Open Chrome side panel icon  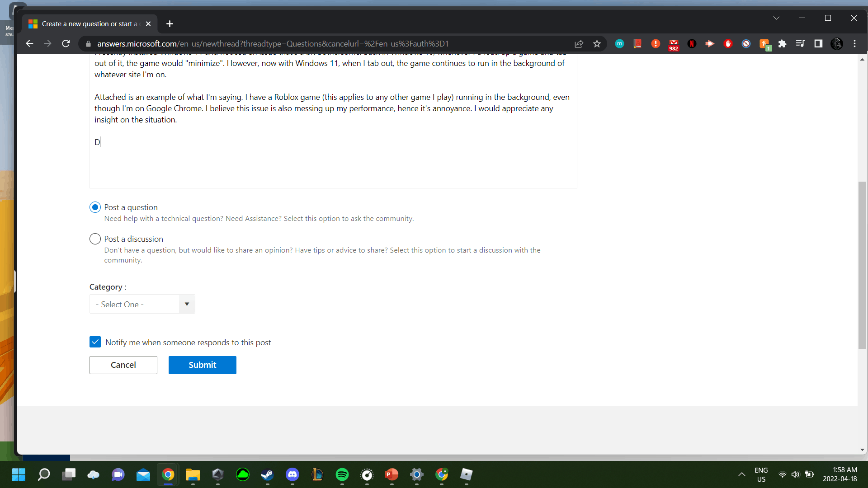click(x=818, y=44)
